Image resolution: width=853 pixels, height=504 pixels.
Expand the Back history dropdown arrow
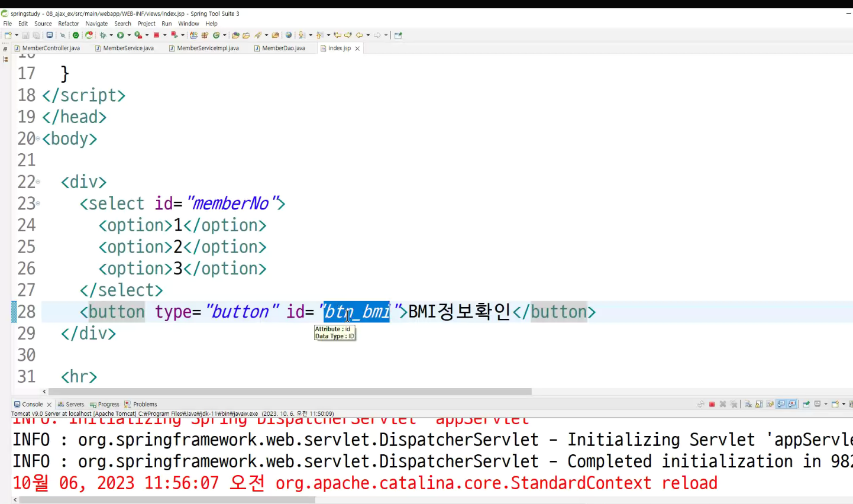click(368, 35)
